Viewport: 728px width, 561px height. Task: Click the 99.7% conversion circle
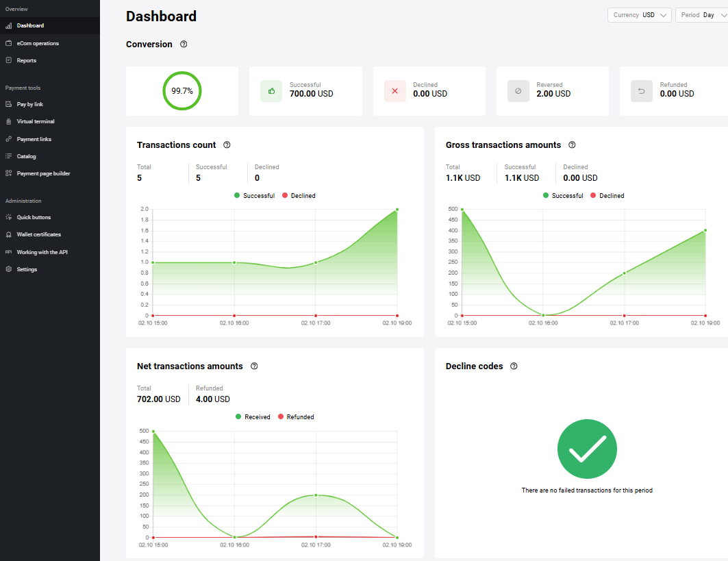(x=182, y=90)
